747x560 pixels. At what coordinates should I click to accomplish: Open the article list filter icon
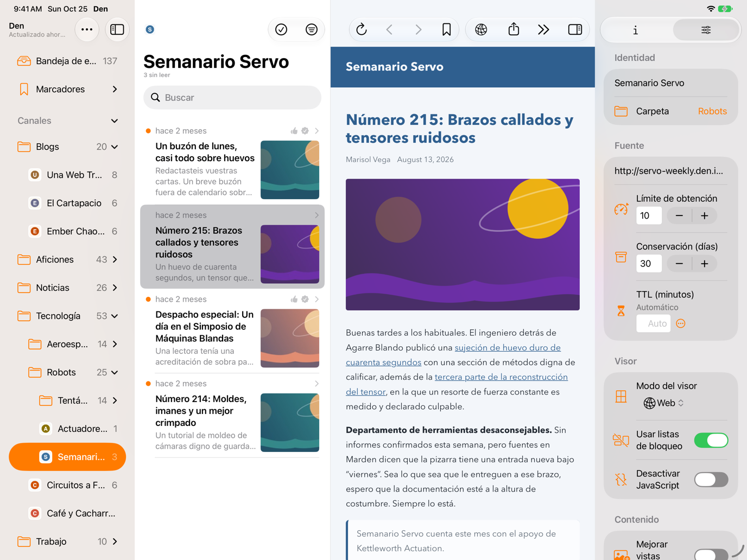[312, 30]
